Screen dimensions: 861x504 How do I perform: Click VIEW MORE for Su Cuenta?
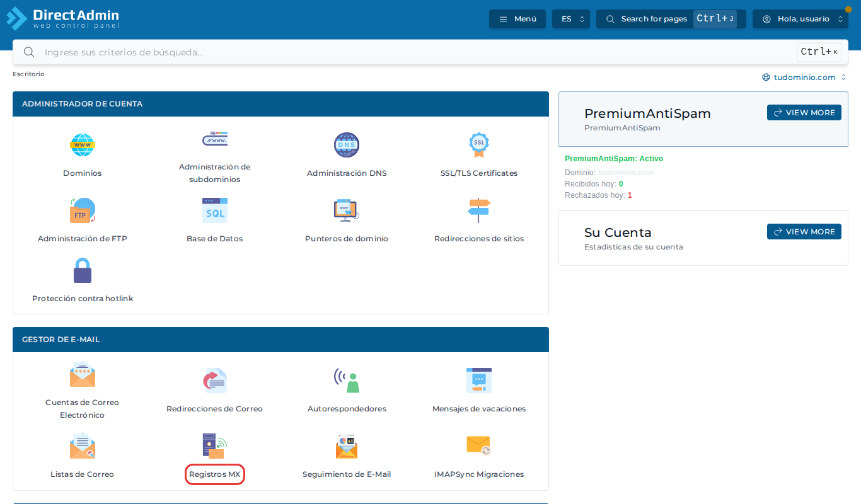click(x=804, y=231)
